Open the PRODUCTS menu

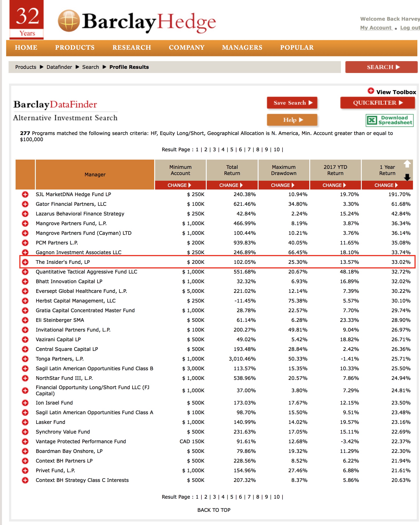[75, 47]
